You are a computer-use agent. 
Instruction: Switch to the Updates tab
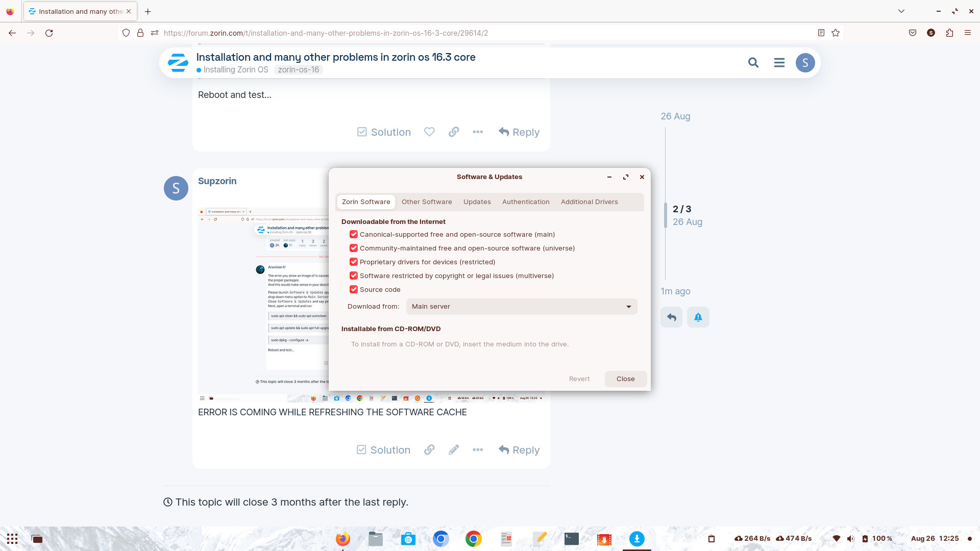[477, 202]
